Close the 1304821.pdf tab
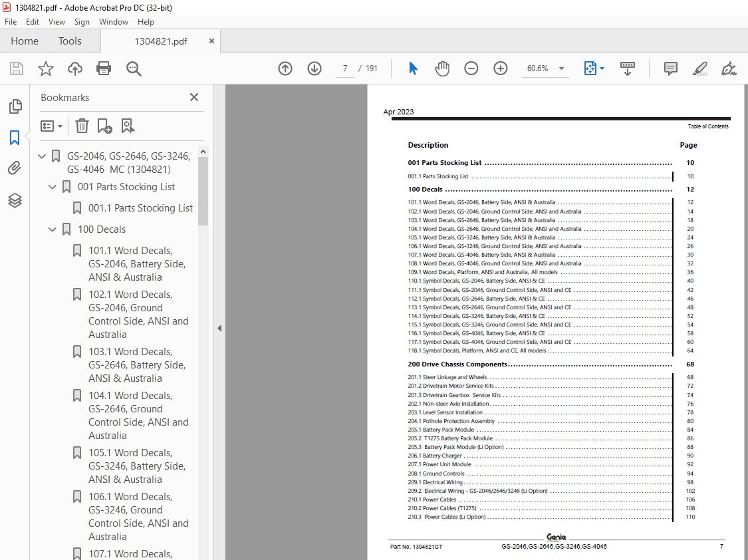This screenshot has width=748, height=560. point(211,41)
